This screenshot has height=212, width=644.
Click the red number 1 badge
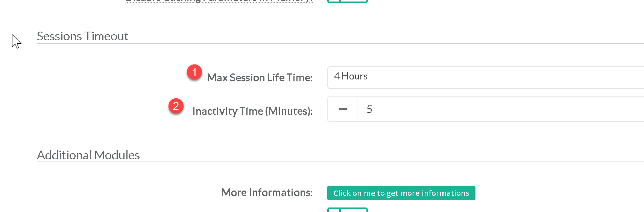coord(194,72)
